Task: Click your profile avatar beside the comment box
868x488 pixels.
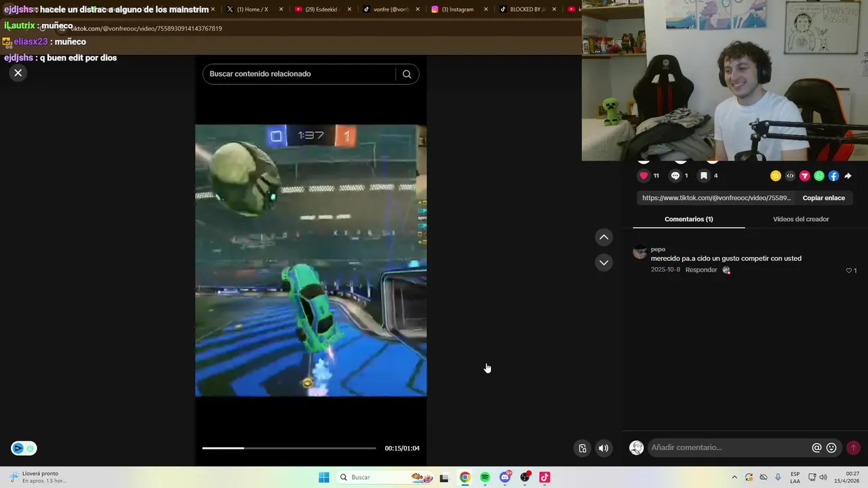Action: pyautogui.click(x=636, y=447)
